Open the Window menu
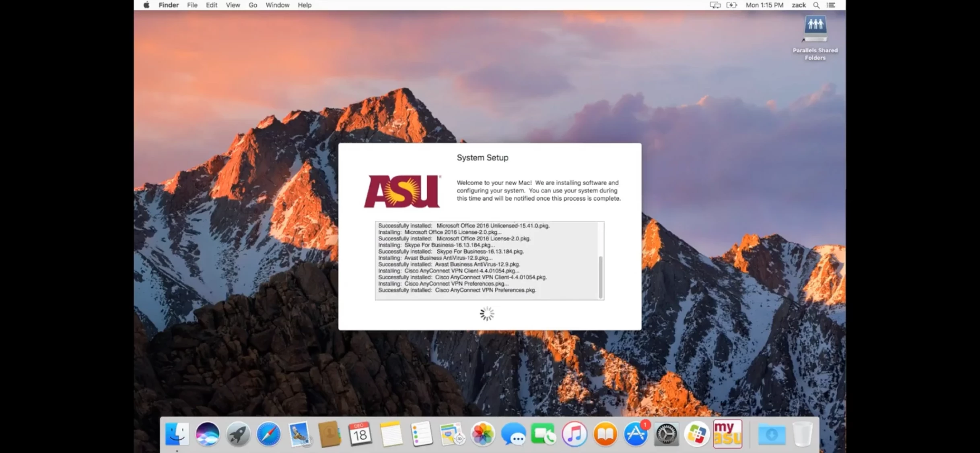The image size is (980, 453). pos(277,5)
